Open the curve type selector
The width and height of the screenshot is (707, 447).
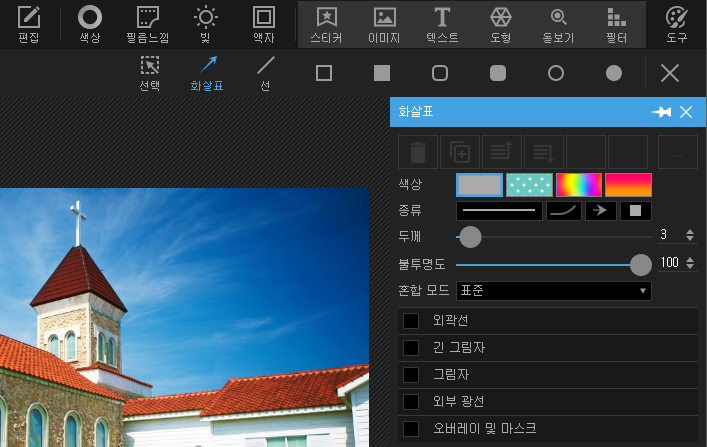(564, 211)
